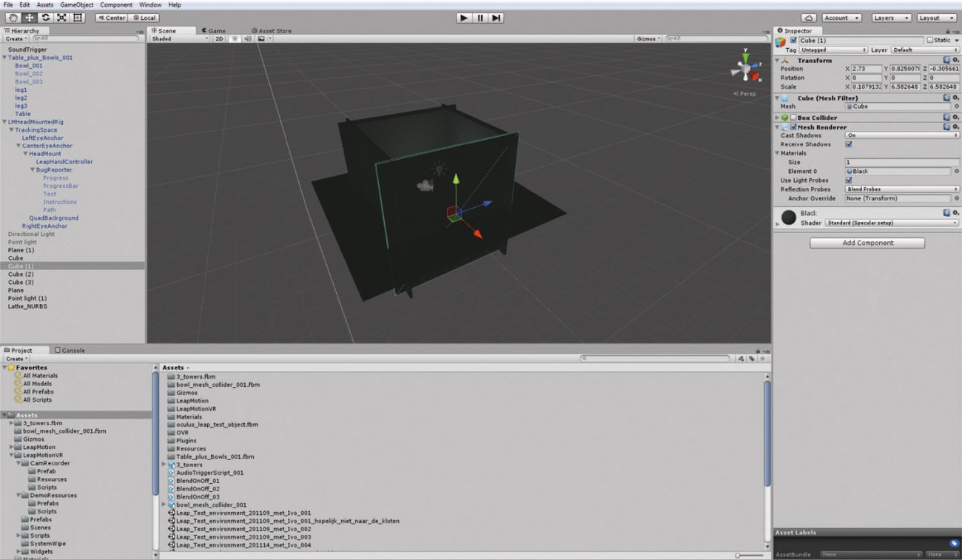Click Element 0 material object picker circle
The image size is (962, 560).
tap(956, 171)
